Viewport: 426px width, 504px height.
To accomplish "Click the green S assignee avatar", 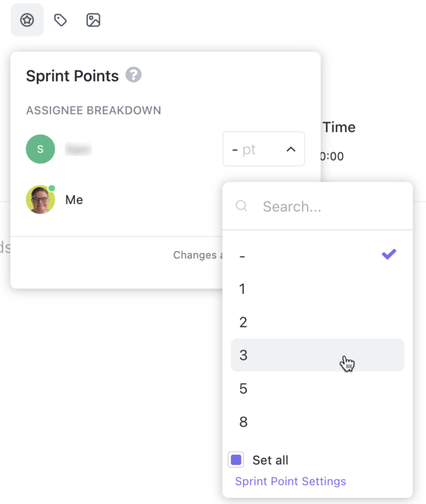I will click(40, 149).
